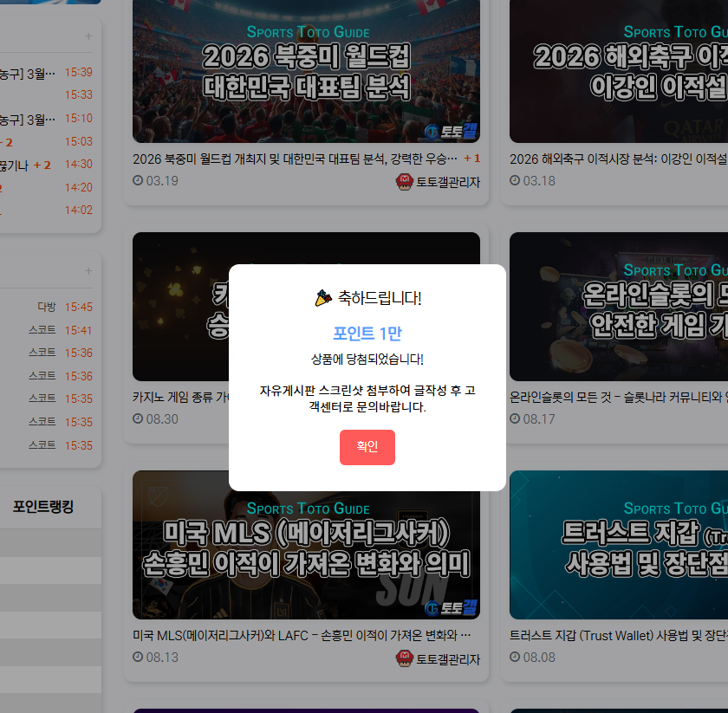Click clock icon next to 08.30 date

(138, 418)
